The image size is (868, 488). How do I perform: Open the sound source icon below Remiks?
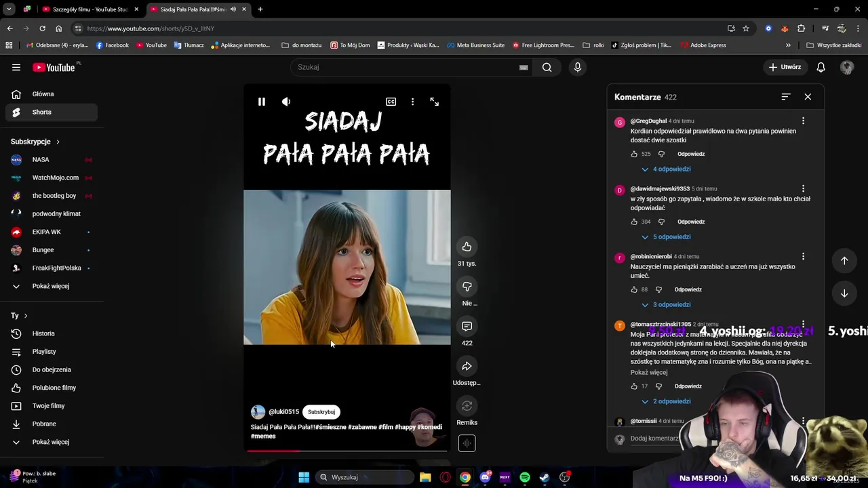467,443
